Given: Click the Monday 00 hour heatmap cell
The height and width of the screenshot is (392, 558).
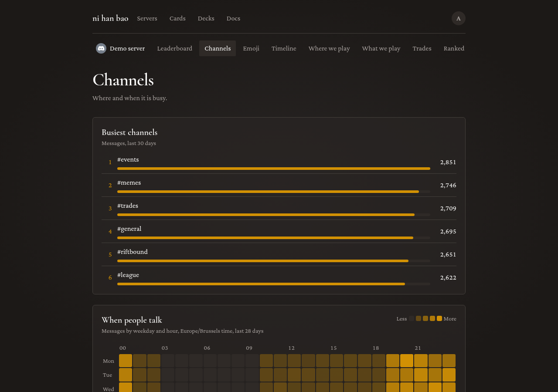Looking at the screenshot, I should click(126, 361).
